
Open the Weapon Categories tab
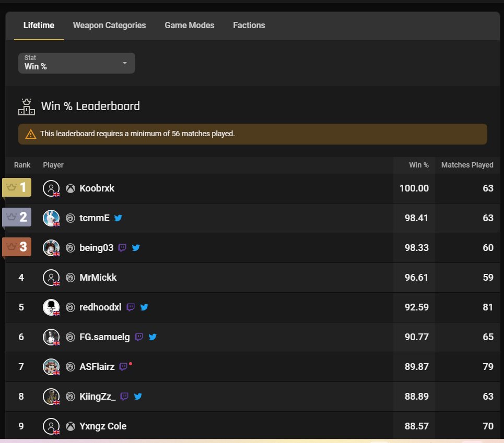click(x=109, y=26)
